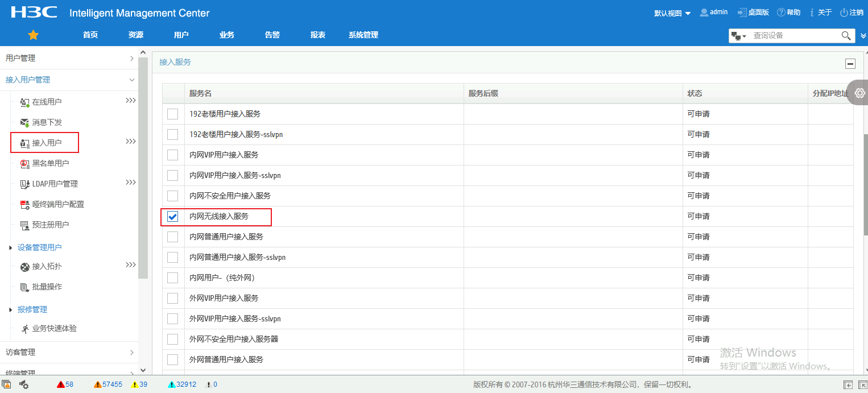Uncheck the 内网无线接入服务 checkbox

coord(172,217)
